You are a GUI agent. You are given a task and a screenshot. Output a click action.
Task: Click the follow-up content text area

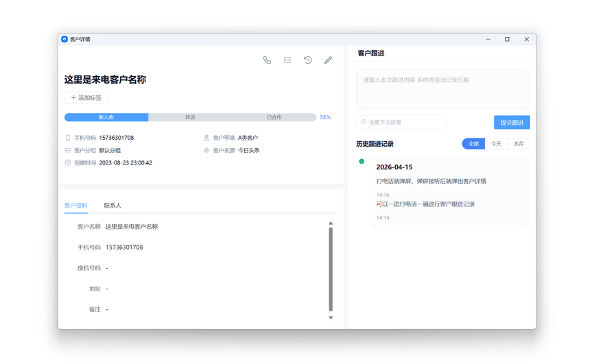[x=443, y=89]
